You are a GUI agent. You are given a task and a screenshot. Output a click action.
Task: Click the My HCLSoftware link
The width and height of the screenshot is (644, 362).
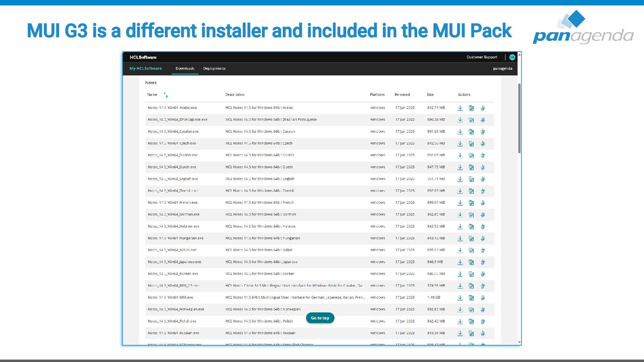(146, 68)
